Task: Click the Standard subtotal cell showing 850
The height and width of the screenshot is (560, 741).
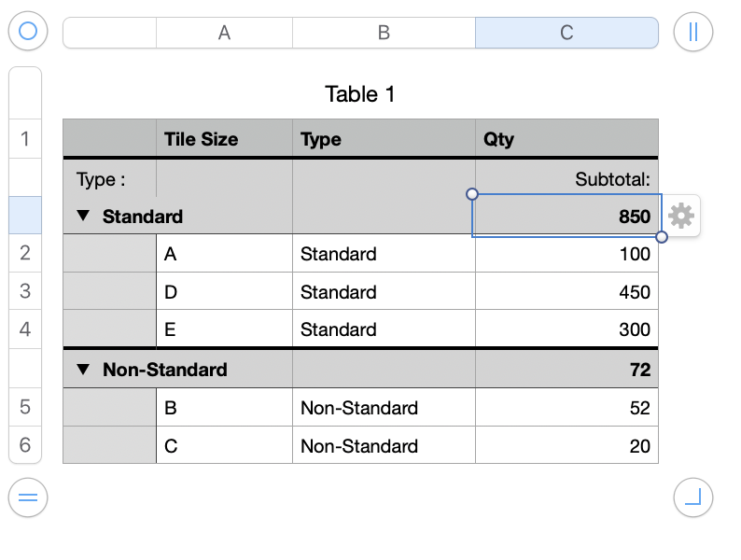Action: coord(566,217)
